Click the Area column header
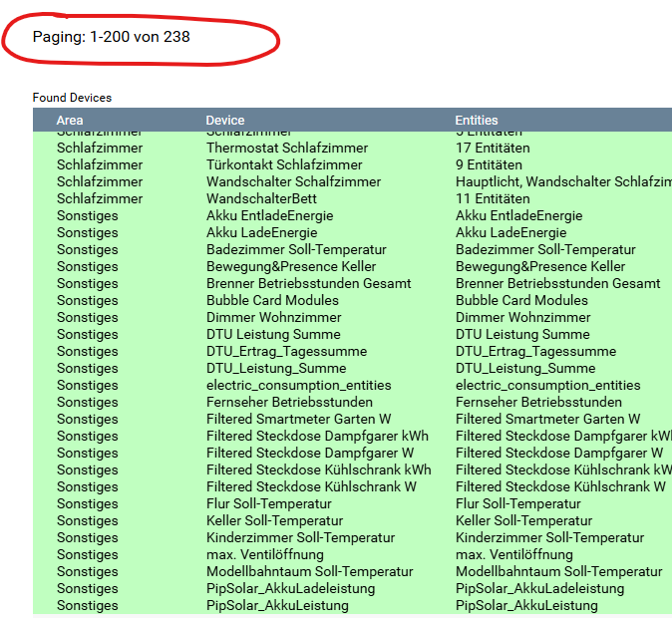This screenshot has width=672, height=624. coord(70,121)
